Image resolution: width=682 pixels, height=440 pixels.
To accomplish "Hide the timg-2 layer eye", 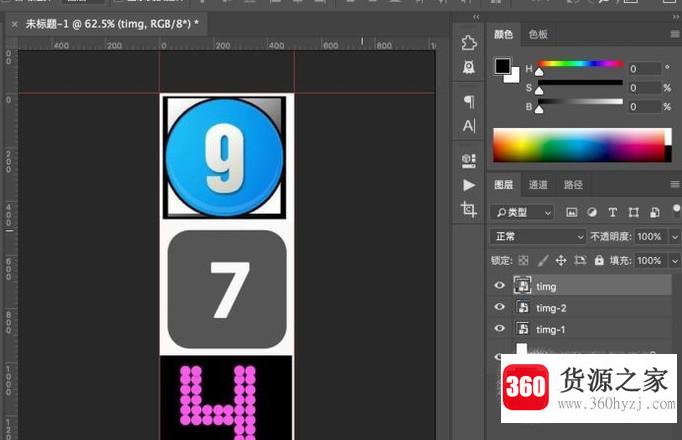I will tap(499, 307).
